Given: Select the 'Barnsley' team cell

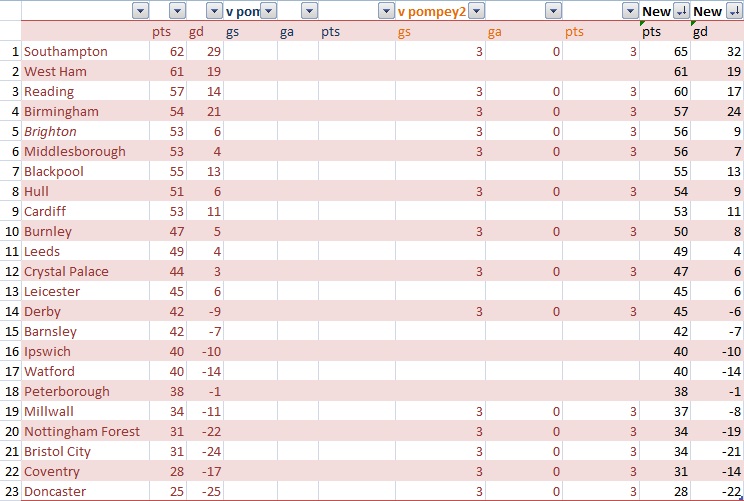Looking at the screenshot, I should point(85,331).
